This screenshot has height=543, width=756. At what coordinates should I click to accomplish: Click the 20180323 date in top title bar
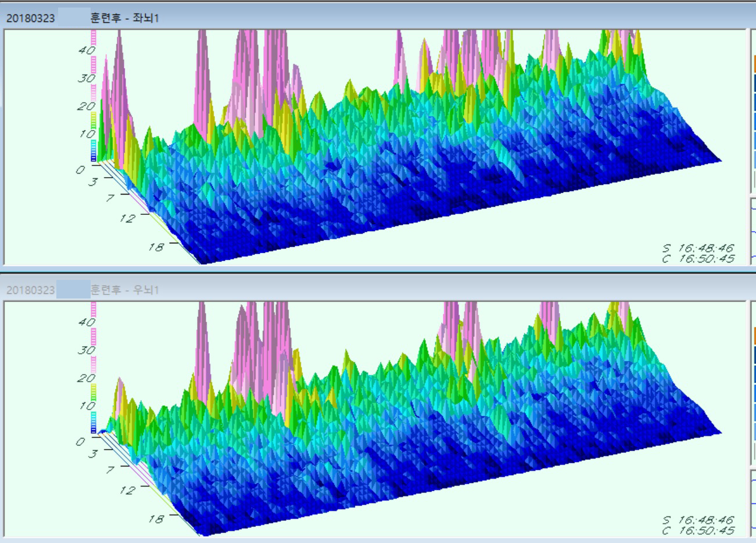coord(30,18)
